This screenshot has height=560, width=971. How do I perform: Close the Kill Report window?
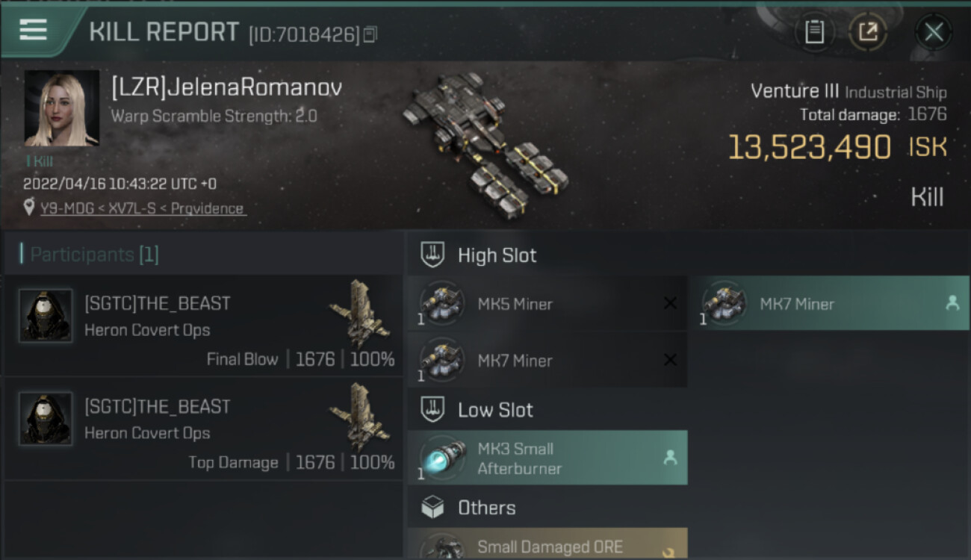[x=934, y=32]
